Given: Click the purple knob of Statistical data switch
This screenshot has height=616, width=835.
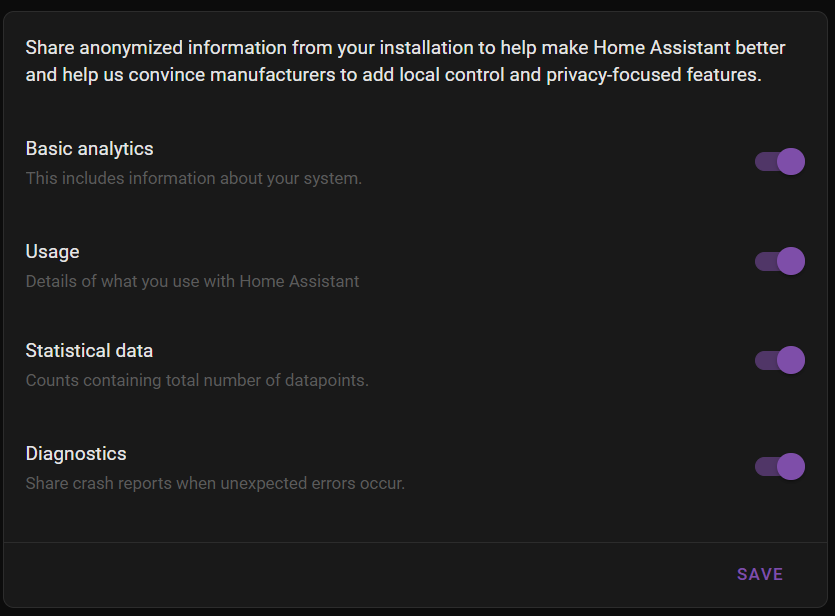Looking at the screenshot, I should click(x=791, y=360).
